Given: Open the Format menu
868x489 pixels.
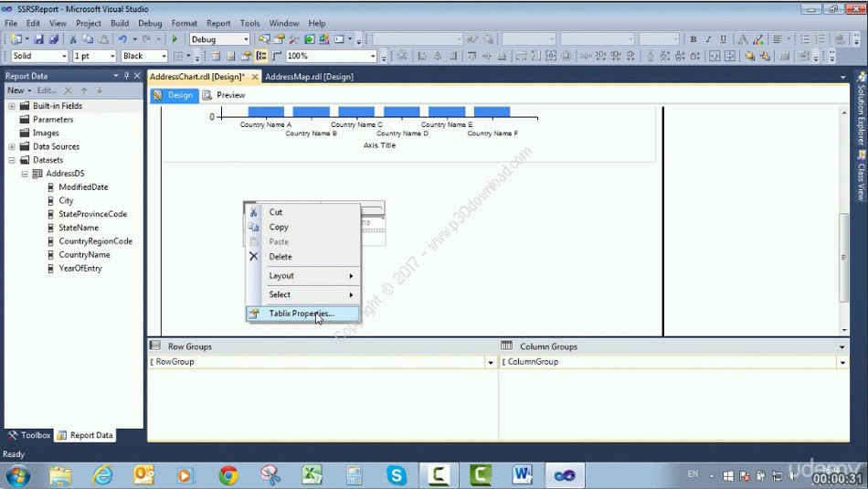Looking at the screenshot, I should tap(185, 23).
